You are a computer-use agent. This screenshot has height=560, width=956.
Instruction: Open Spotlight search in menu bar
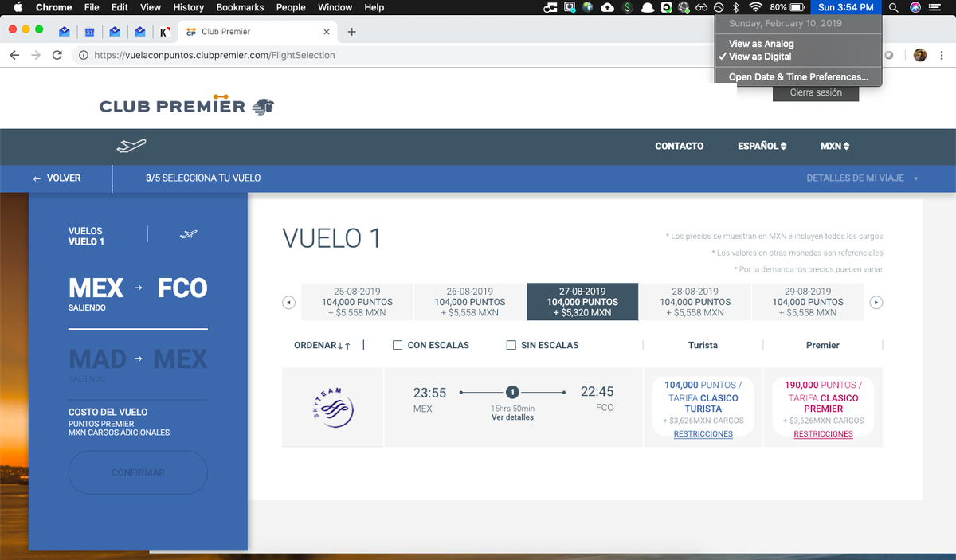coord(894,7)
